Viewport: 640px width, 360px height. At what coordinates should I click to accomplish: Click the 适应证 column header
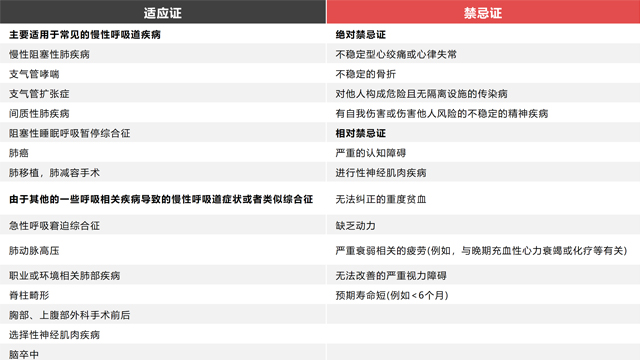[163, 12]
